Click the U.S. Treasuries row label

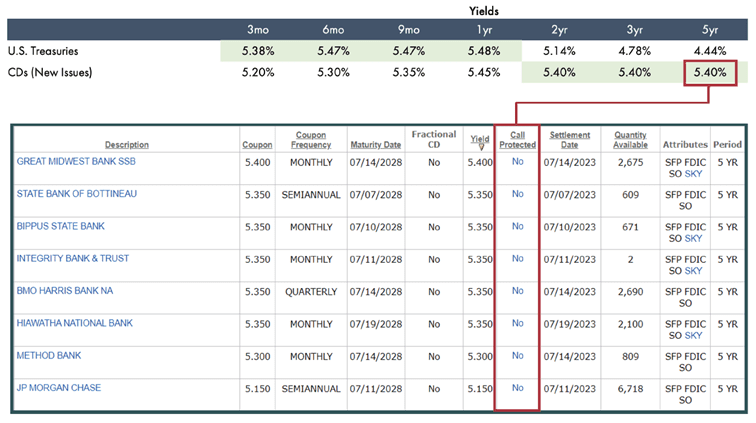point(43,51)
